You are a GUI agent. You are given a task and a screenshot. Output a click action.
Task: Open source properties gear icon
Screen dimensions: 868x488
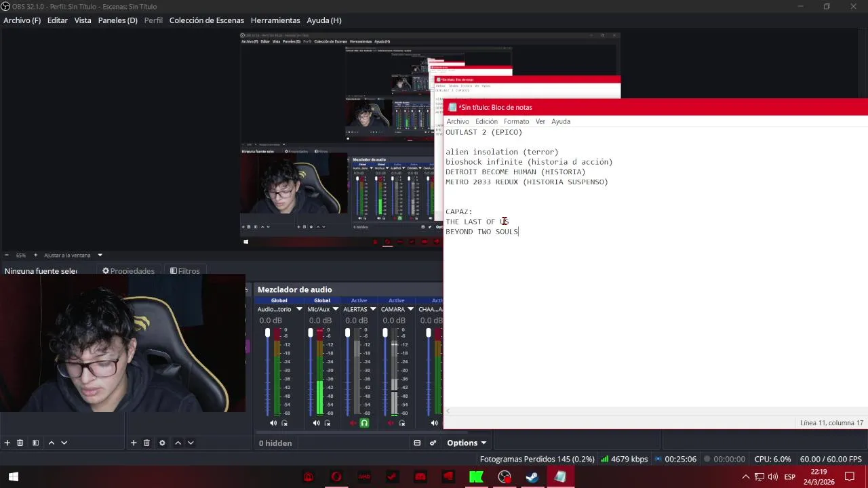pos(162,443)
